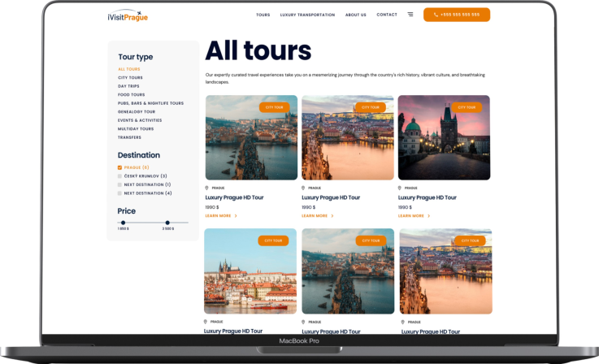This screenshot has height=364, width=599.
Task: Click location pin icon on third tour card
Action: [400, 188]
